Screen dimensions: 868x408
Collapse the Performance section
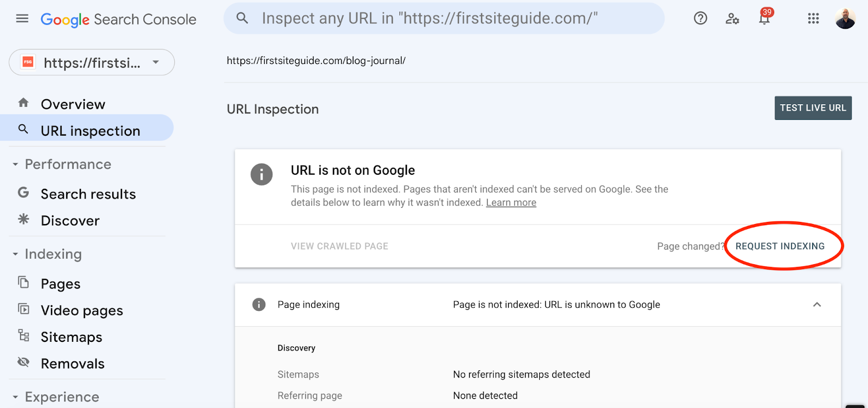coord(16,164)
